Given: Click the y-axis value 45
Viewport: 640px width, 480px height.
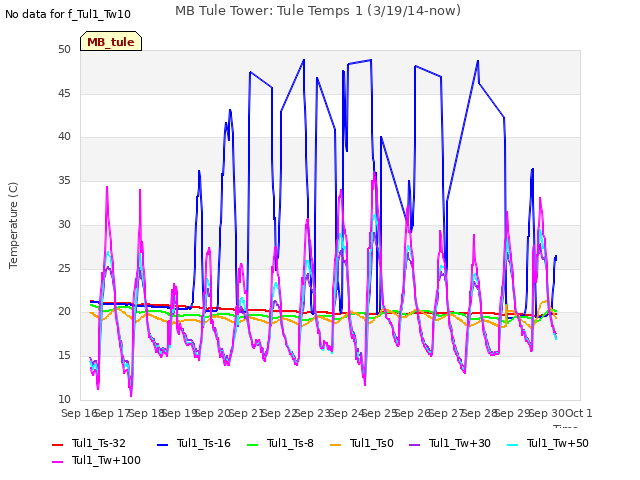Looking at the screenshot, I should [64, 93].
